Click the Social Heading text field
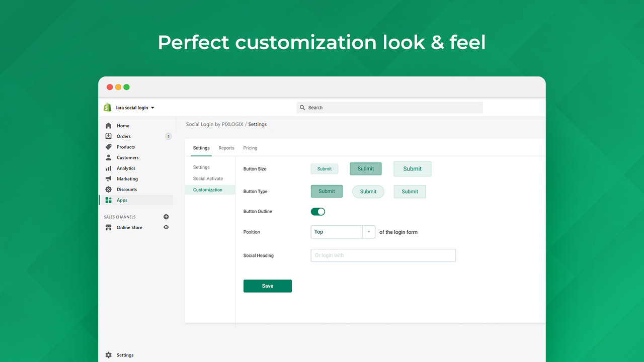The width and height of the screenshot is (644, 362). point(383,255)
